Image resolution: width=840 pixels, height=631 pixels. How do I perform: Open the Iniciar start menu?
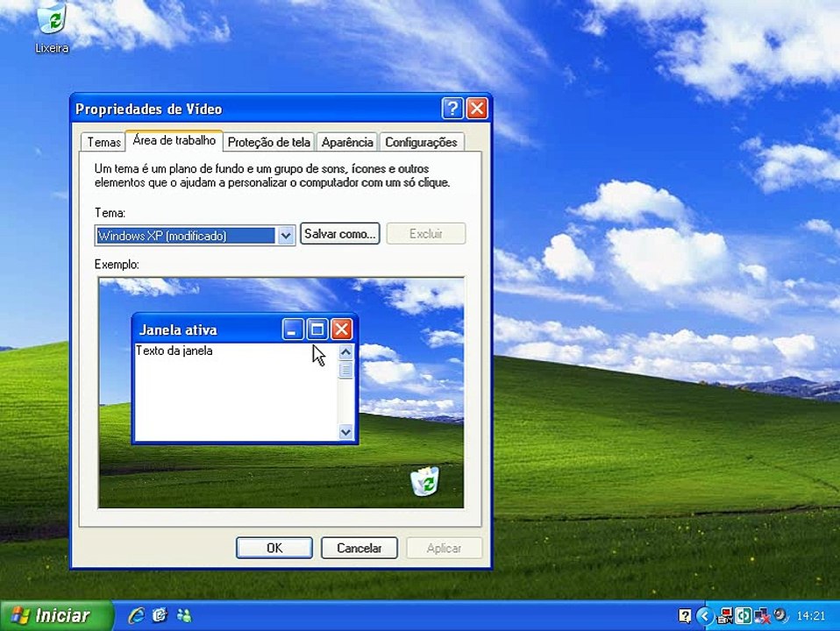pos(56,615)
